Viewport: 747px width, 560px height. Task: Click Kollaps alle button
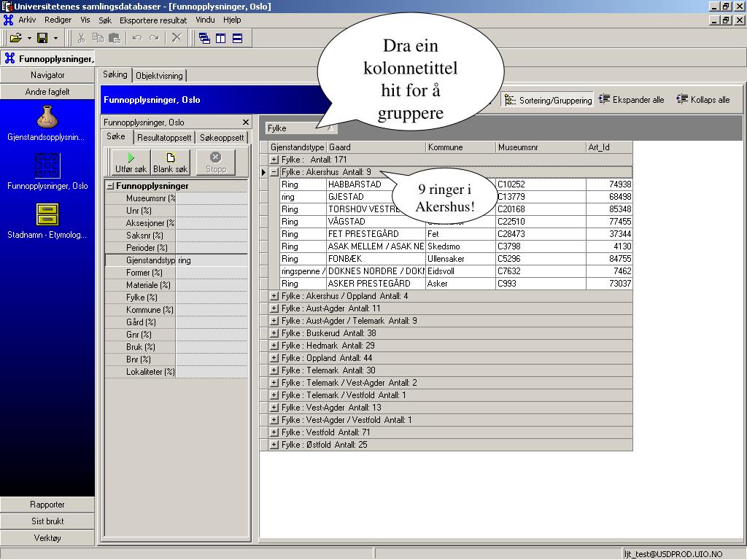pos(703,99)
